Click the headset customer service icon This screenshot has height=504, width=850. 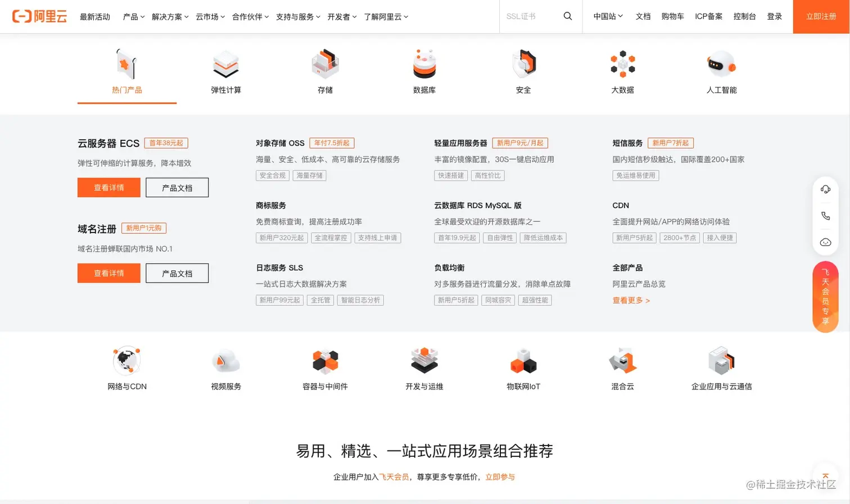pos(825,189)
